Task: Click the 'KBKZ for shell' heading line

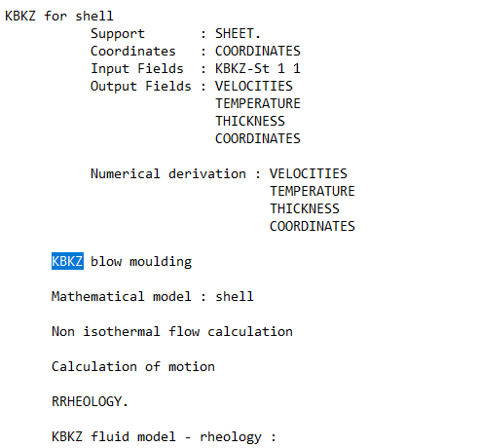Action: [59, 16]
